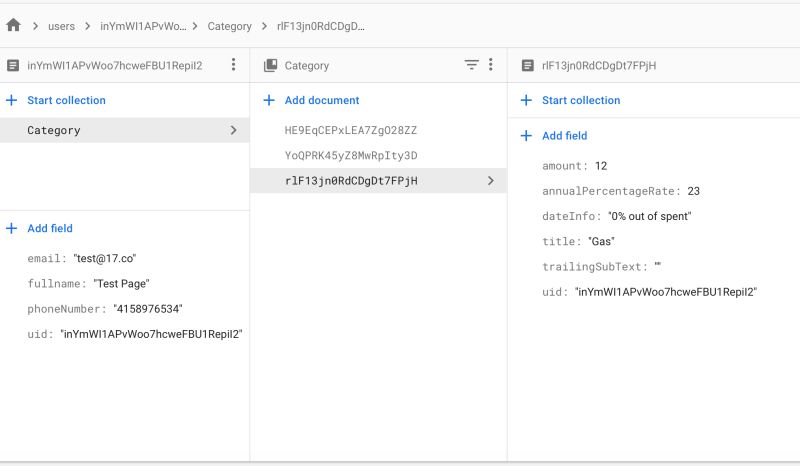The width and height of the screenshot is (800, 466).
Task: Click plus icon beside Add field in right panel
Action: pos(526,136)
